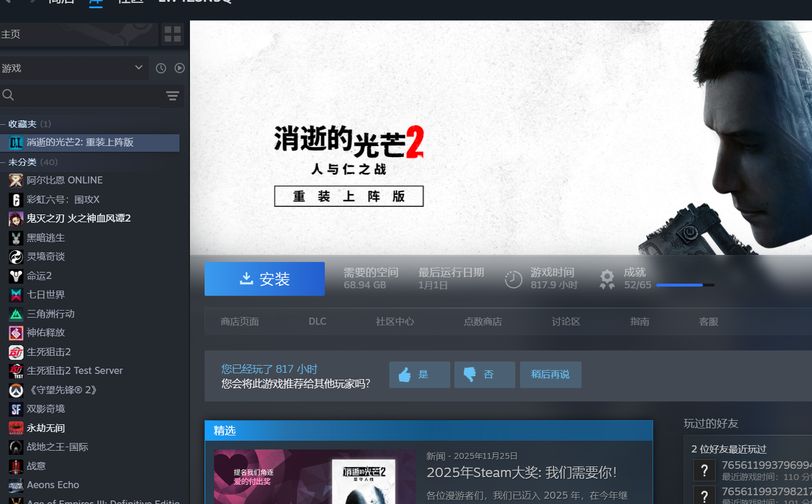812x504 pixels.
Task: Open the 2025年Steam大奖 news thumbnail
Action: pyautogui.click(x=315, y=477)
